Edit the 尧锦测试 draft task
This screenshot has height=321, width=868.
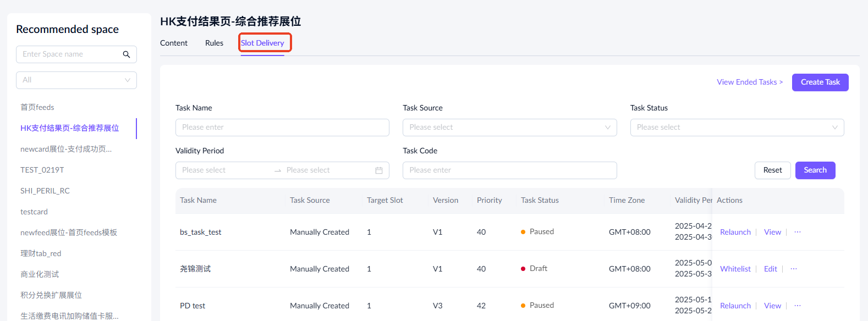(770, 269)
